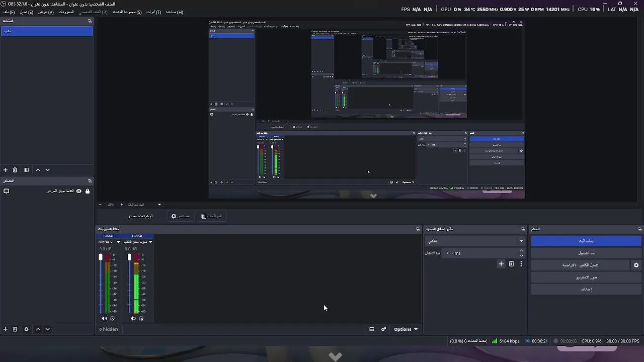Open the Edit (E) menu
Viewport: 644px width, 362px height.
pyautogui.click(x=27, y=12)
